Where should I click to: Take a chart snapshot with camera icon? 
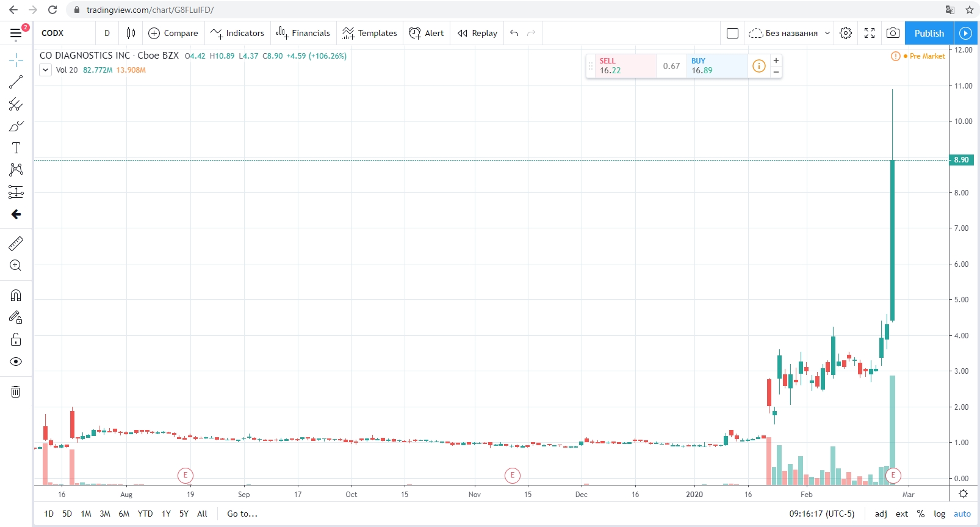[x=893, y=33]
